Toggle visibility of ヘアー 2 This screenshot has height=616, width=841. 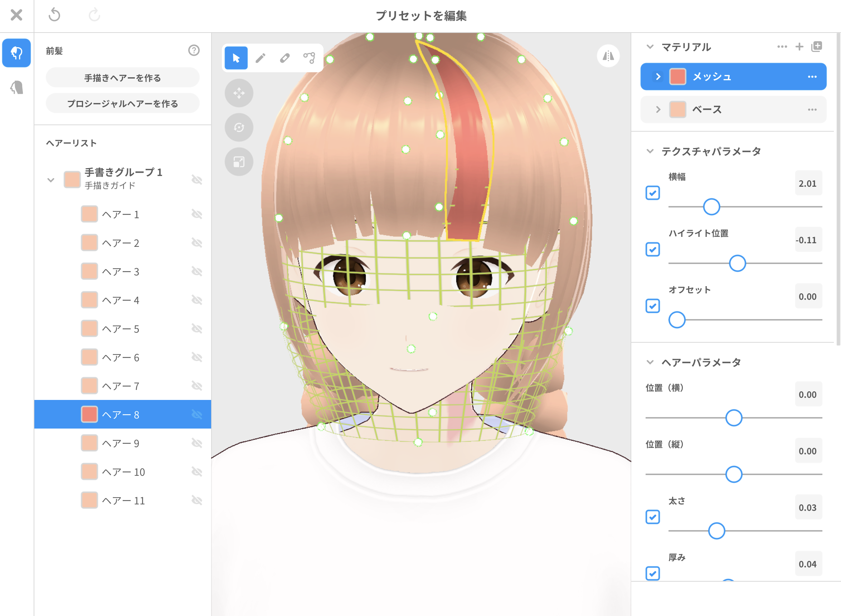pyautogui.click(x=197, y=243)
